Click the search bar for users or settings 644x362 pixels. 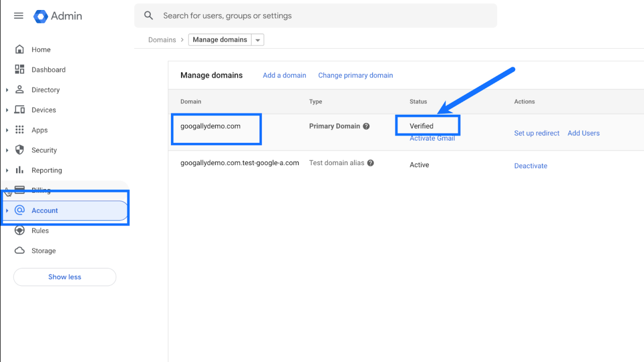tap(315, 16)
